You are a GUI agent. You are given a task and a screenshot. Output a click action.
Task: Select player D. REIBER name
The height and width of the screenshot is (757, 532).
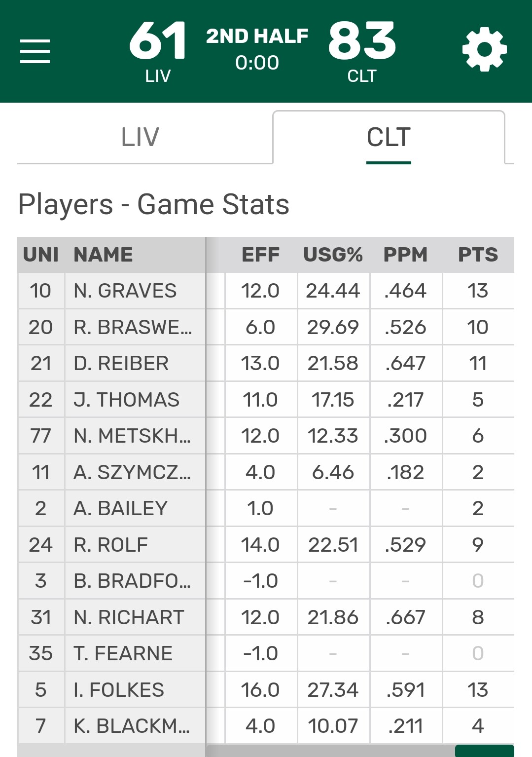pos(121,363)
